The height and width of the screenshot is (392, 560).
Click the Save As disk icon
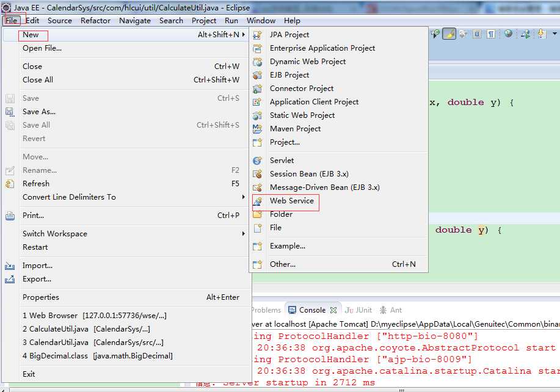pyautogui.click(x=10, y=112)
